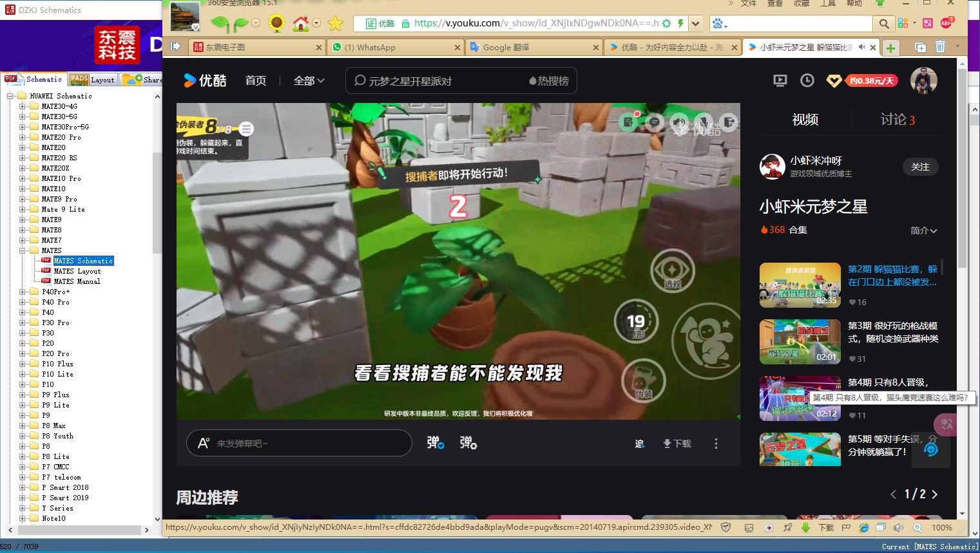Expand the Note10 tree node

click(23, 518)
